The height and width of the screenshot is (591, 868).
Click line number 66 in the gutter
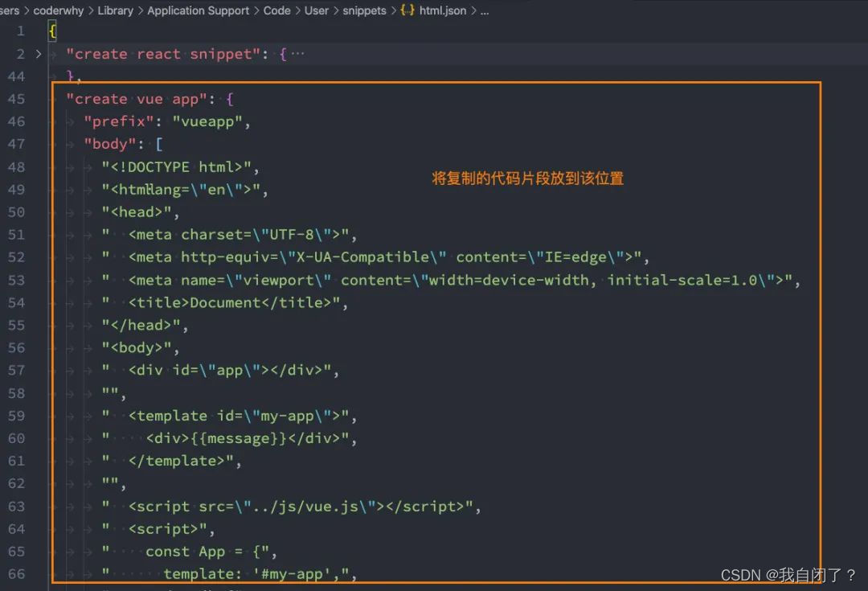17,574
